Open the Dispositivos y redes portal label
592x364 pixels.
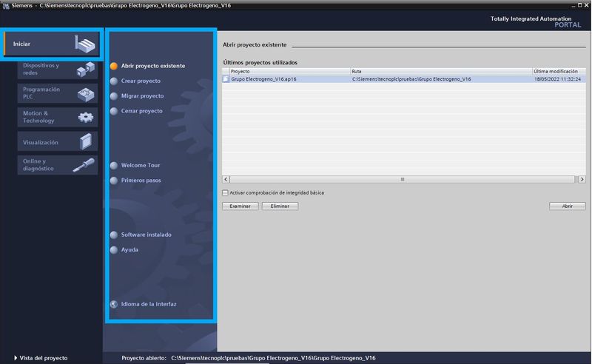(x=41, y=69)
